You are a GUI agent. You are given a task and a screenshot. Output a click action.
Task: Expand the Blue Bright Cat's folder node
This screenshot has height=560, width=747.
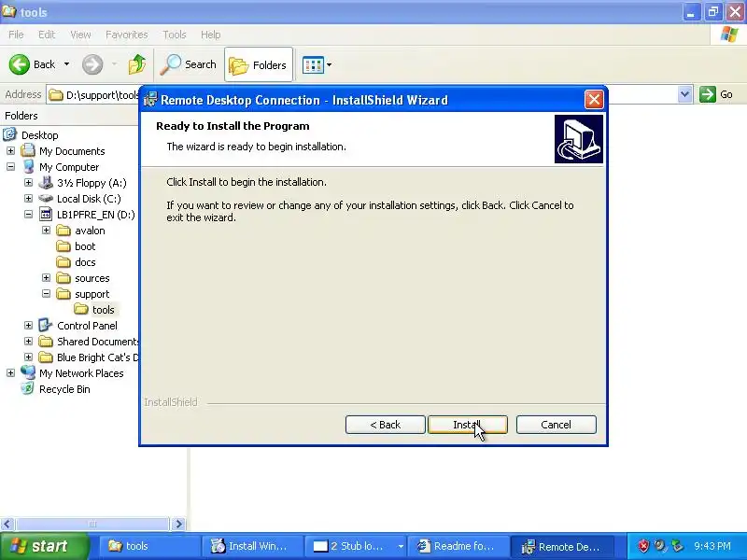coord(28,357)
